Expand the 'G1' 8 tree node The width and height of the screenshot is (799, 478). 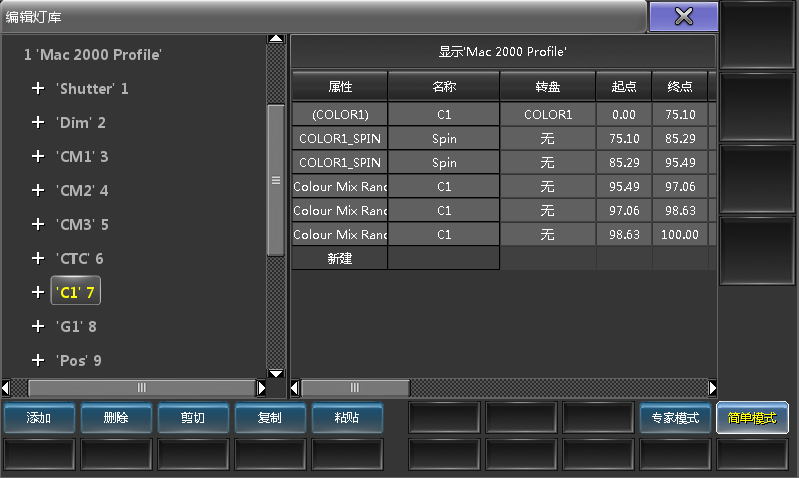tap(38, 326)
